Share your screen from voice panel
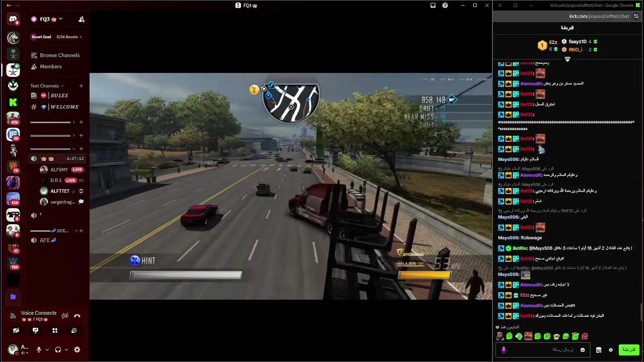 [x=35, y=330]
